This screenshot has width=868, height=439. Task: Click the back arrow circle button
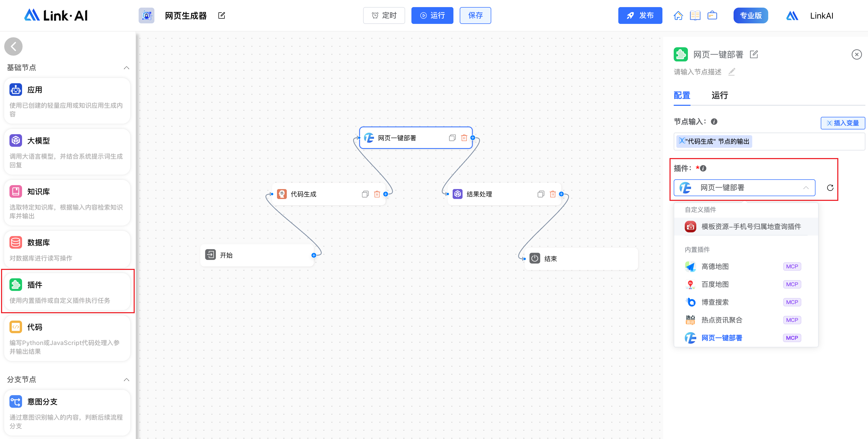coord(13,46)
